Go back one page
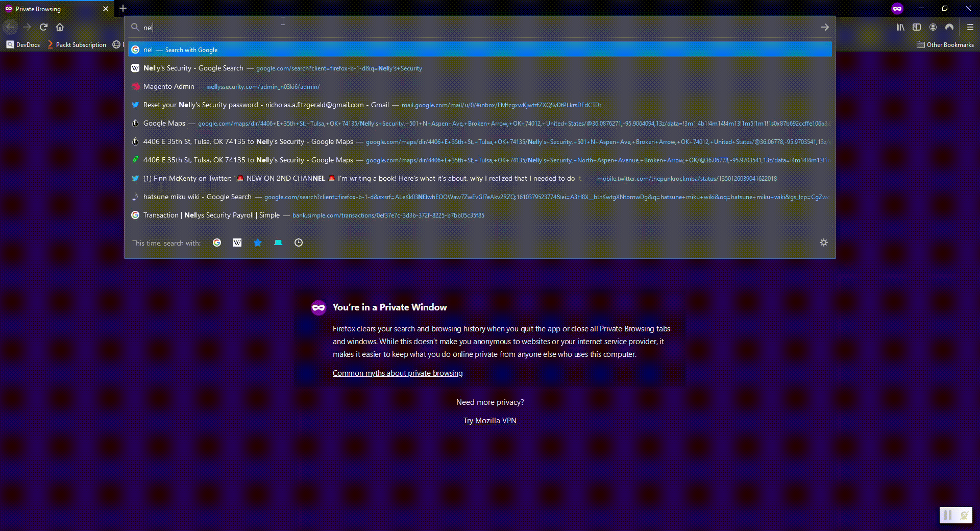Image resolution: width=980 pixels, height=531 pixels. [x=10, y=27]
